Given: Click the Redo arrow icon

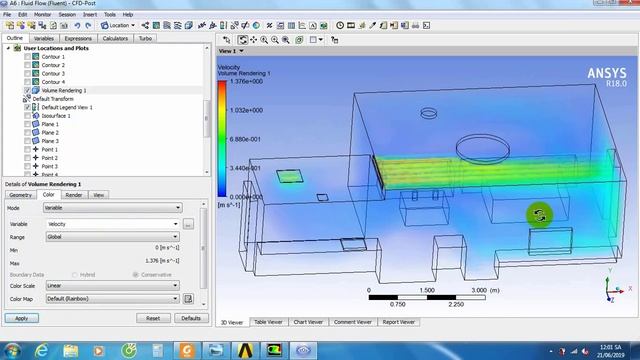Looking at the screenshot, I should (x=88, y=25).
